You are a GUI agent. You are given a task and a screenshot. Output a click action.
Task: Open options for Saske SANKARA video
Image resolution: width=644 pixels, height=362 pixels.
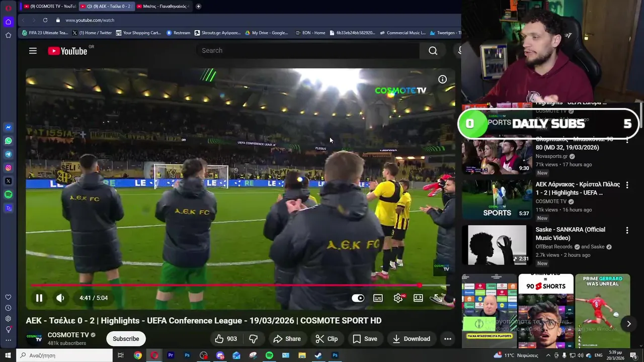(x=627, y=230)
